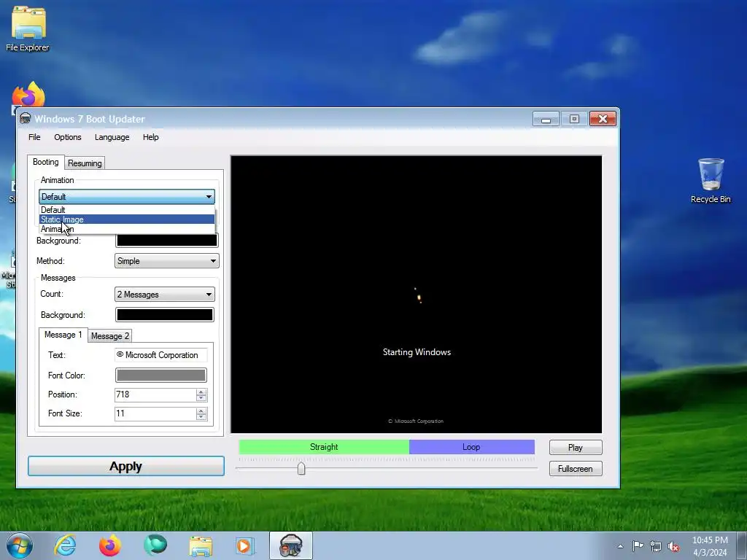Click the boot animation preview area
Image resolution: width=747 pixels, height=560 pixels.
point(417,295)
